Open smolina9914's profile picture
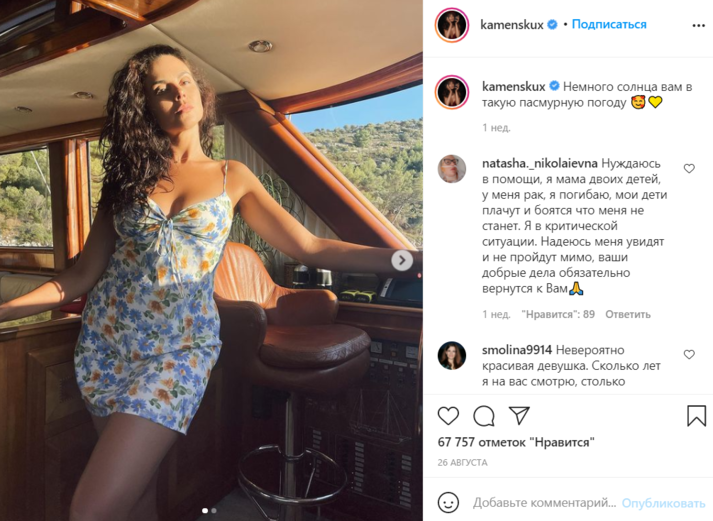 click(x=452, y=355)
